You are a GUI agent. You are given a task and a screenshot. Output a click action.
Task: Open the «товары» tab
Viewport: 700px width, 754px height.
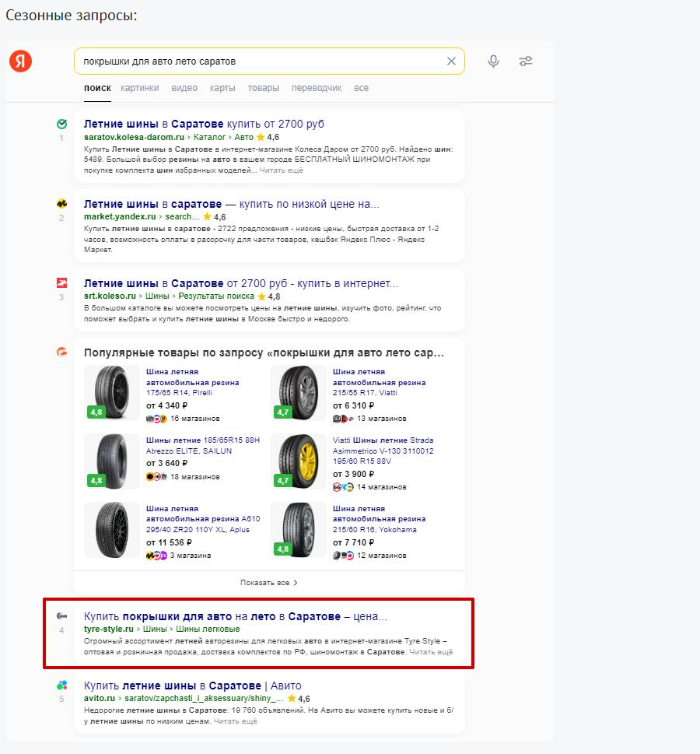[264, 88]
